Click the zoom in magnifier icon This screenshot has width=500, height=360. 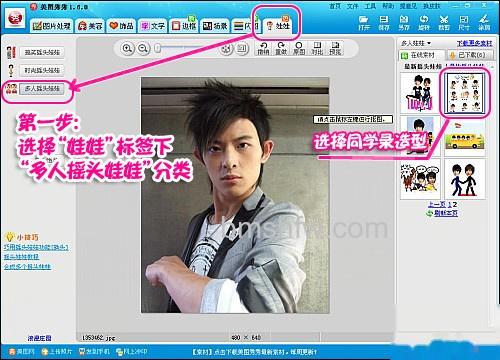click(127, 49)
